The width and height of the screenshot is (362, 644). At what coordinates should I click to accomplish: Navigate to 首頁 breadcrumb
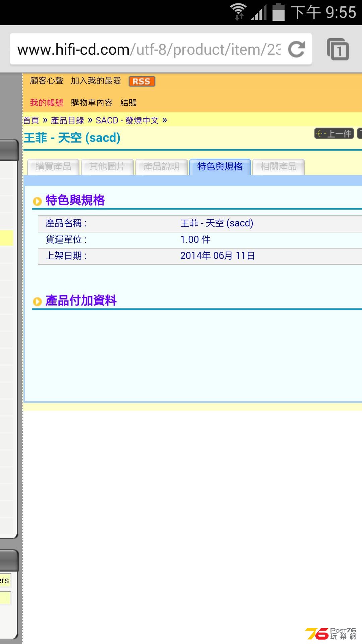pos(31,120)
